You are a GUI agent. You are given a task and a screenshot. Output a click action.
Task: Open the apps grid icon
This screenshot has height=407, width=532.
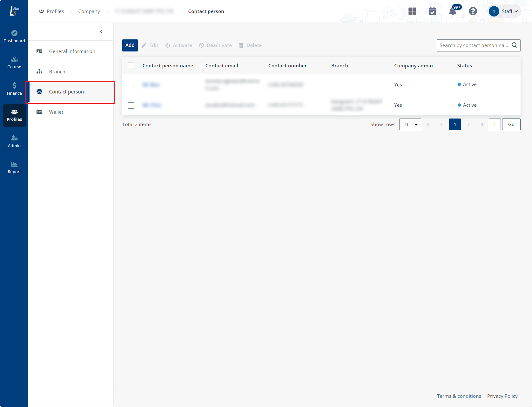(x=412, y=11)
